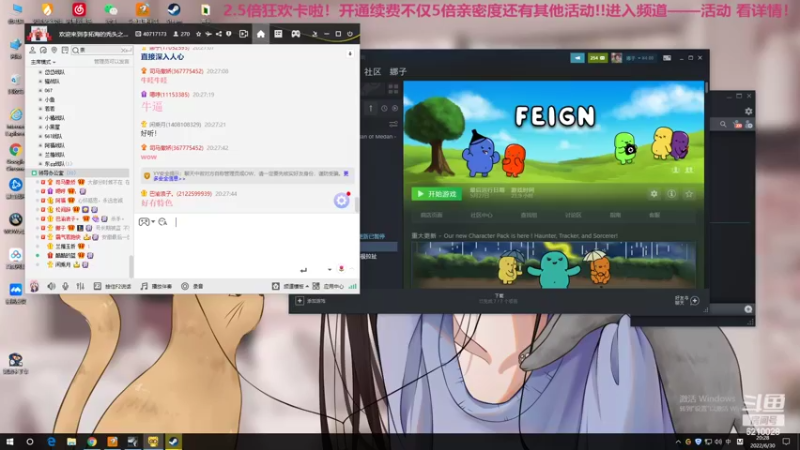Open YY speaking mode dropdown
Image resolution: width=800 pixels, height=450 pixels.
[x=43, y=62]
